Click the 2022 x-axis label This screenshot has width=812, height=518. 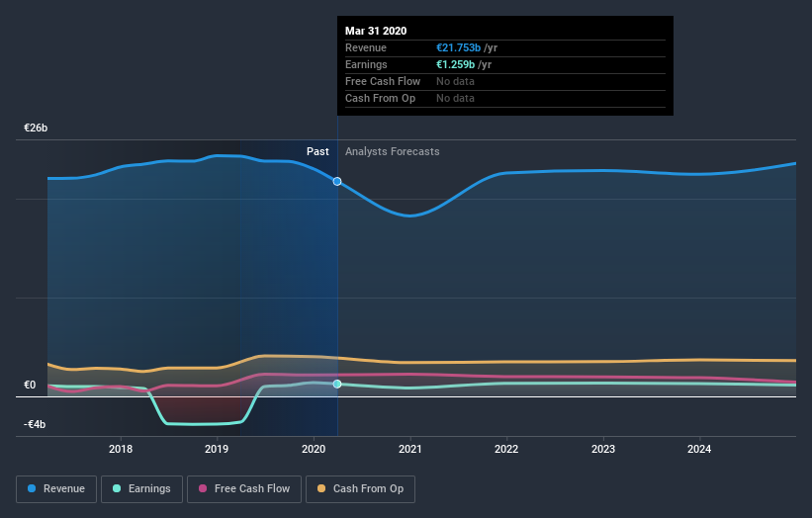506,449
